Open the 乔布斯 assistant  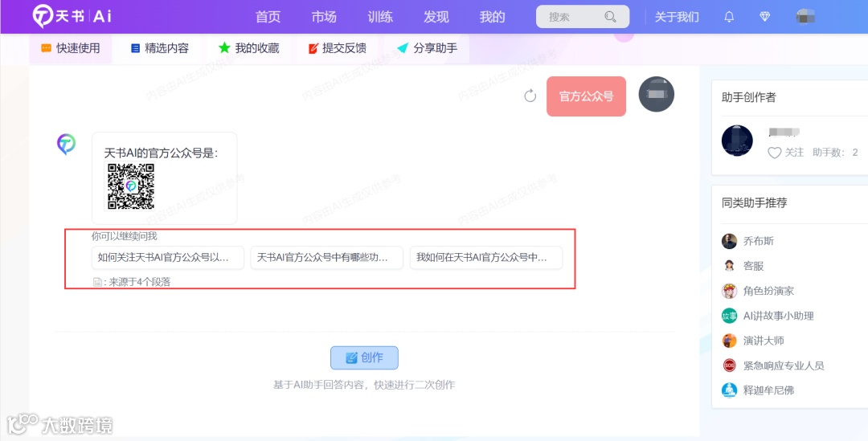759,241
